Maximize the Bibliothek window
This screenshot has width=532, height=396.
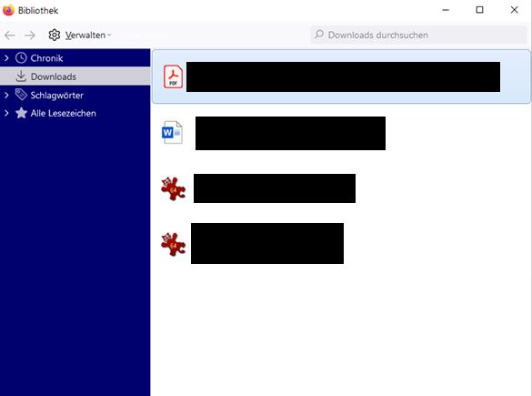(480, 10)
